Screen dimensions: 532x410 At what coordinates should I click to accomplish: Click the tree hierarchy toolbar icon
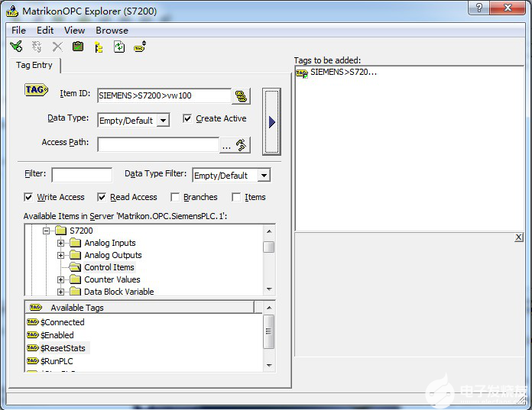point(99,47)
